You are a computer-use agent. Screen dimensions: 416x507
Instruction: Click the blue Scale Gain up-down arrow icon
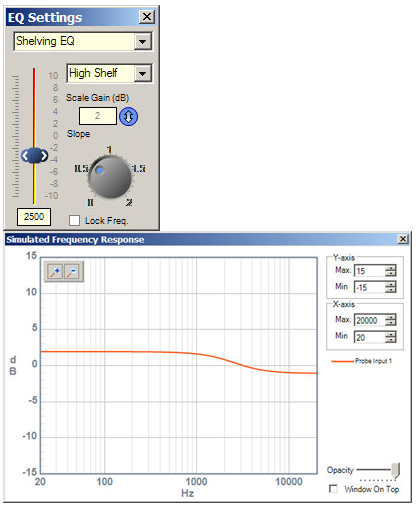(x=128, y=116)
